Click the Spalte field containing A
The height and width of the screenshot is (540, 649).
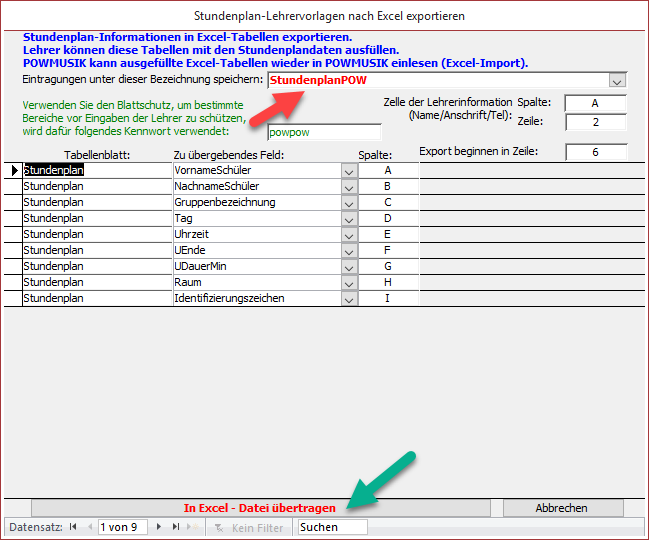coord(595,103)
